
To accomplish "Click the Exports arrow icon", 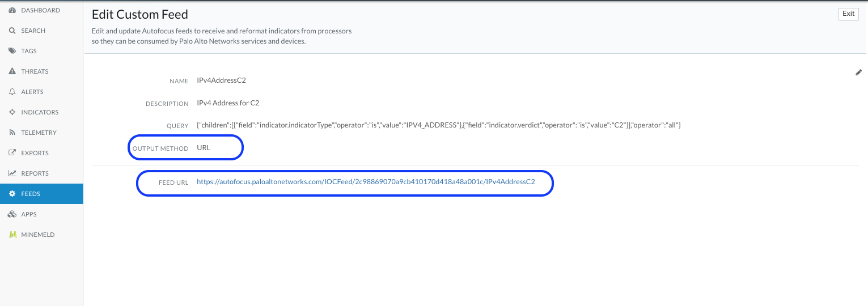I will (x=12, y=153).
